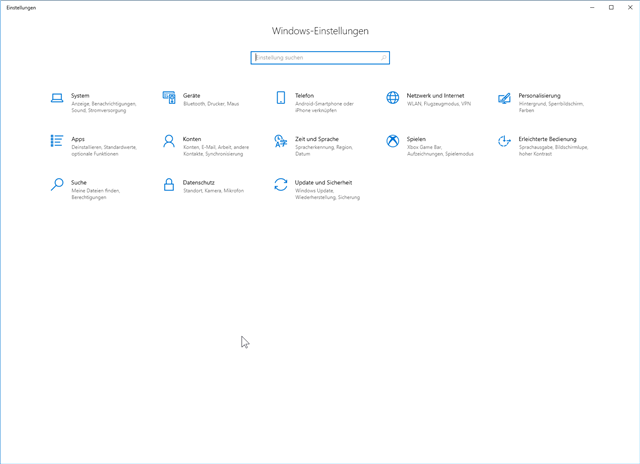
Task: Go to Geräte title text
Action: click(x=191, y=95)
